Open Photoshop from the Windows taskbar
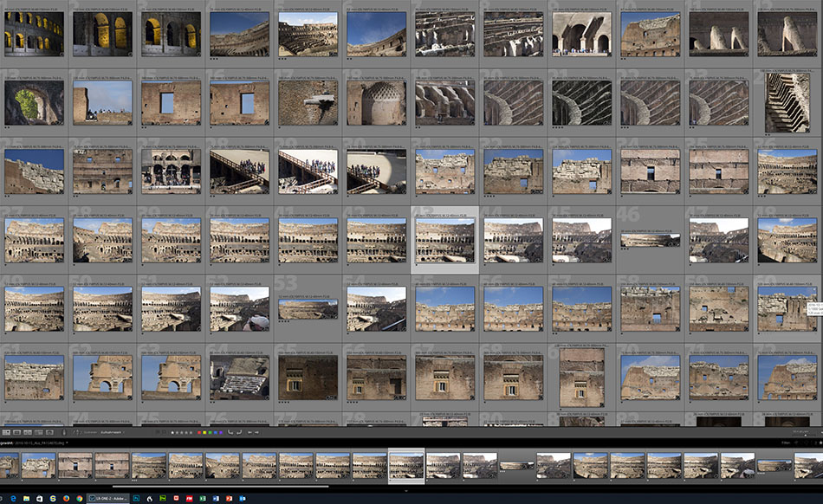This screenshot has height=504, width=823. click(136, 499)
